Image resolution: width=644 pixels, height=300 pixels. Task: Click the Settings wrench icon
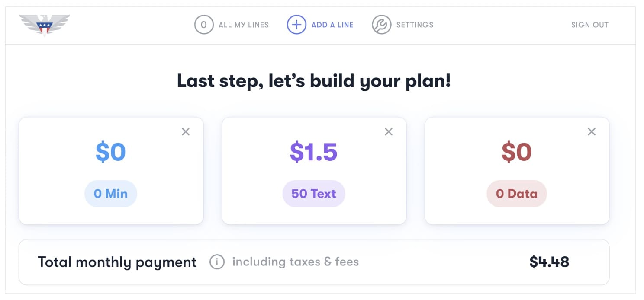coord(381,25)
